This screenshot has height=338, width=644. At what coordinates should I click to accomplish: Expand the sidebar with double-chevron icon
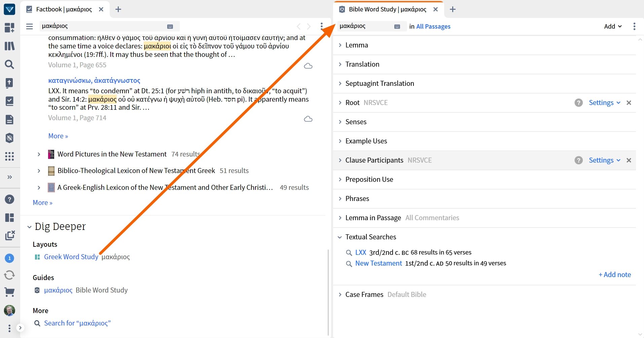tap(9, 177)
